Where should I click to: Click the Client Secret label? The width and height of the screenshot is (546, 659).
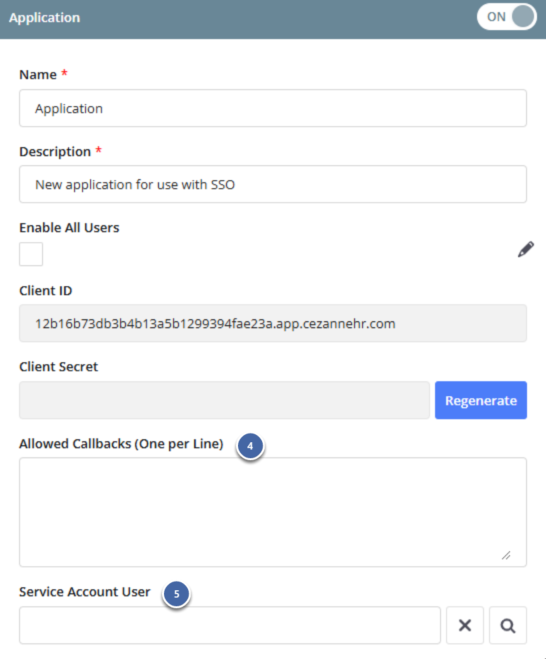point(58,366)
